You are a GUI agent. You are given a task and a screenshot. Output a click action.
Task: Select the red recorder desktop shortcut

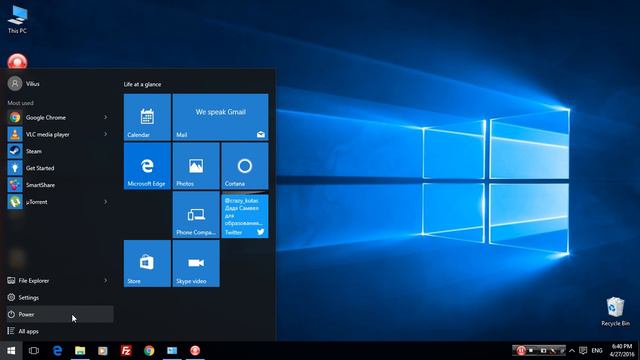click(x=17, y=61)
